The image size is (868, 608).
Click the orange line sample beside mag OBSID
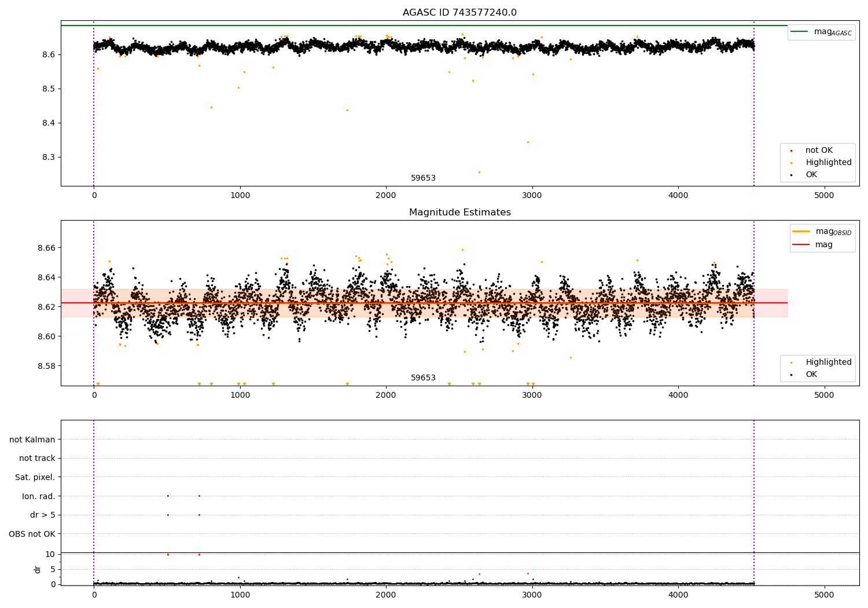801,232
